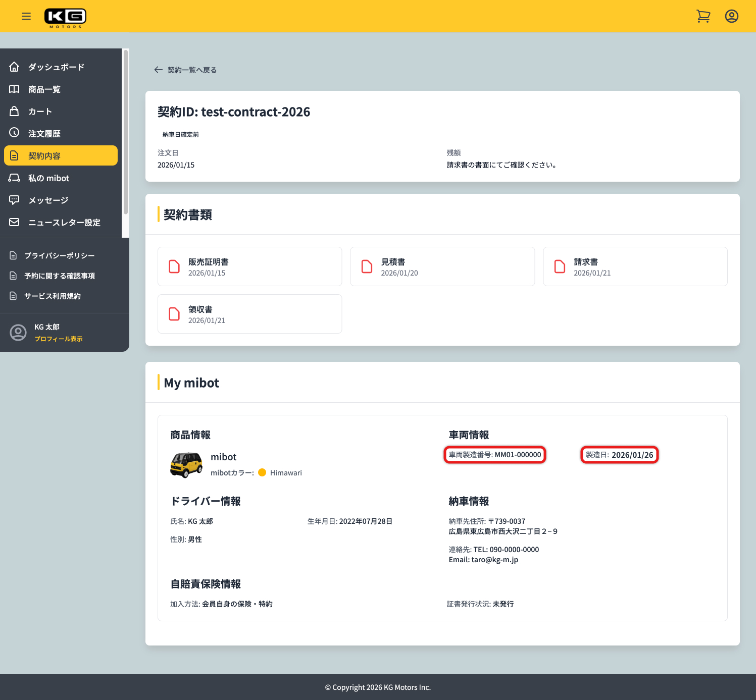Open the hamburger navigation menu
Viewport: 756px width, 700px height.
tap(26, 16)
